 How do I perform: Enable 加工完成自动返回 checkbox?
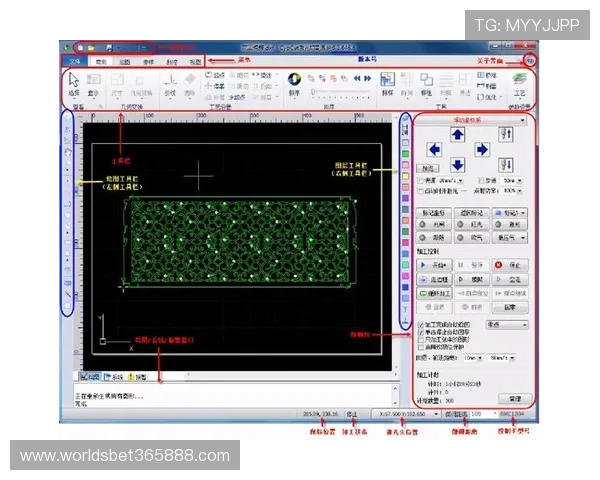click(418, 325)
